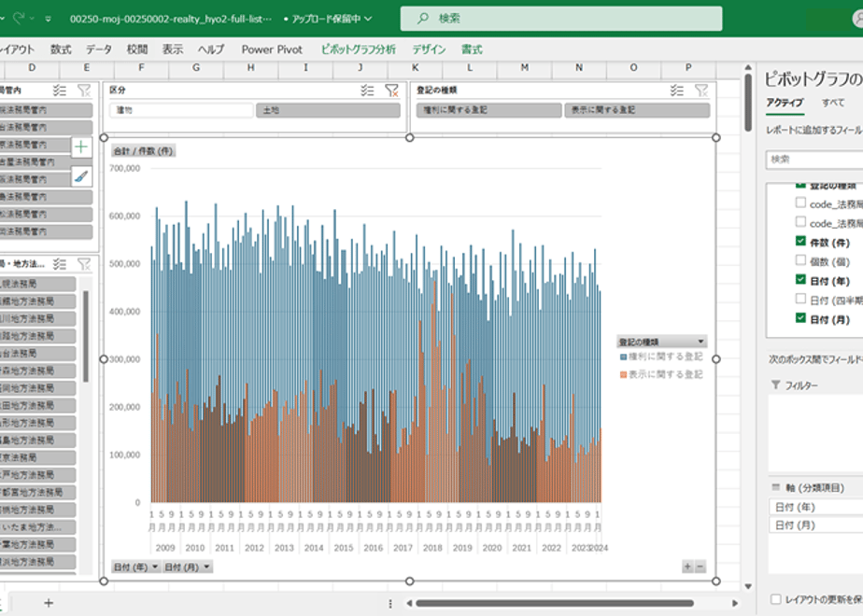Open the ピボットグラフ分析 ribbon tab
The image size is (863, 616).
coord(359,49)
